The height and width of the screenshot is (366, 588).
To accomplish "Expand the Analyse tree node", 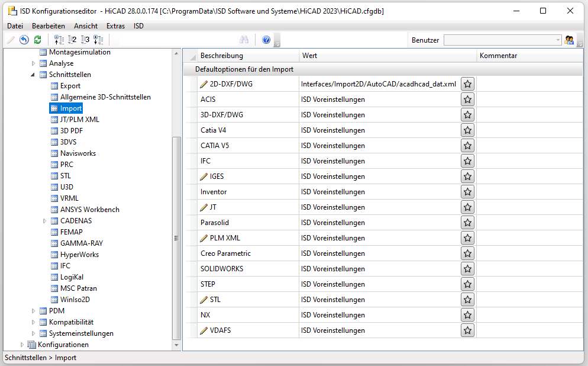I will coord(33,63).
